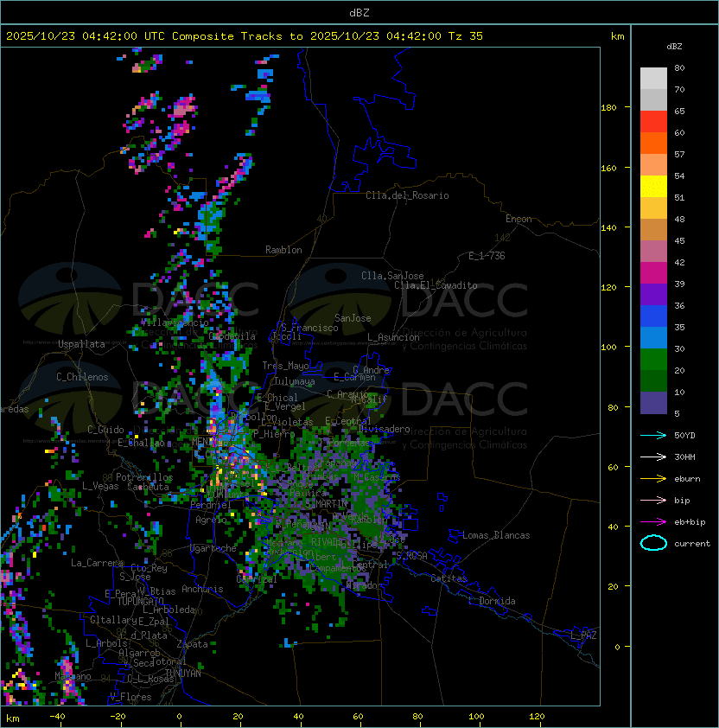Click the C_Chilenos map label
Screen dimensions: 719x728
82,377
